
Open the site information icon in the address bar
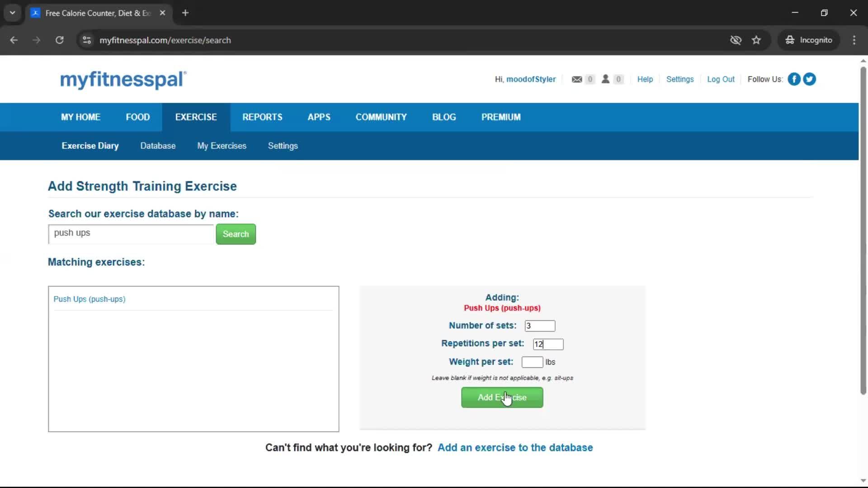(87, 40)
